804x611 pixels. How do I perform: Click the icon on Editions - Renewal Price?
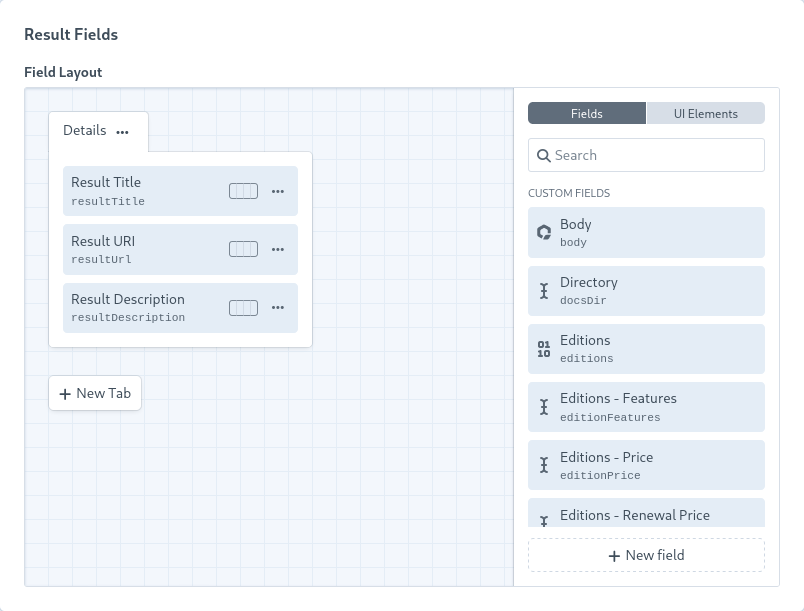544,520
